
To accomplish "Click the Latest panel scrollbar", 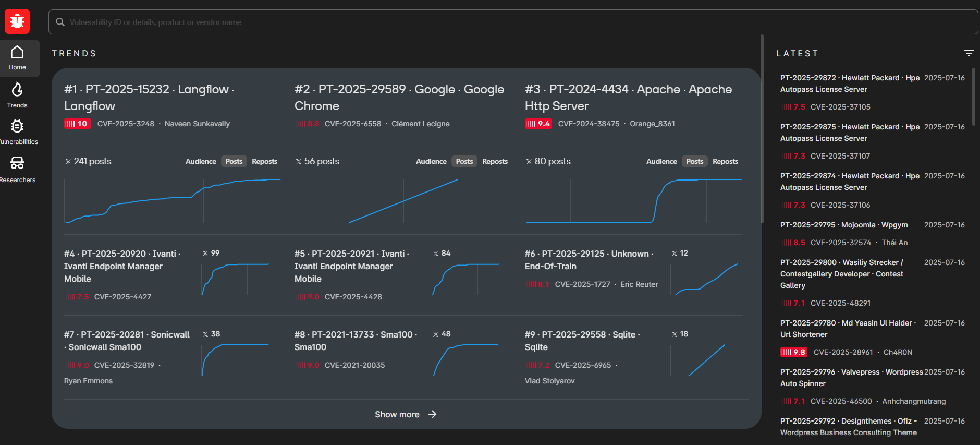I will pyautogui.click(x=973, y=97).
